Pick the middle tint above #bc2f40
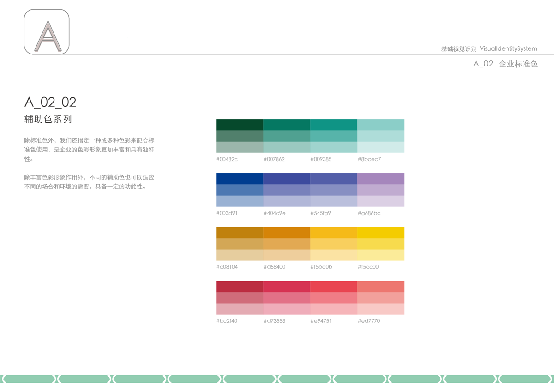 [240, 298]
